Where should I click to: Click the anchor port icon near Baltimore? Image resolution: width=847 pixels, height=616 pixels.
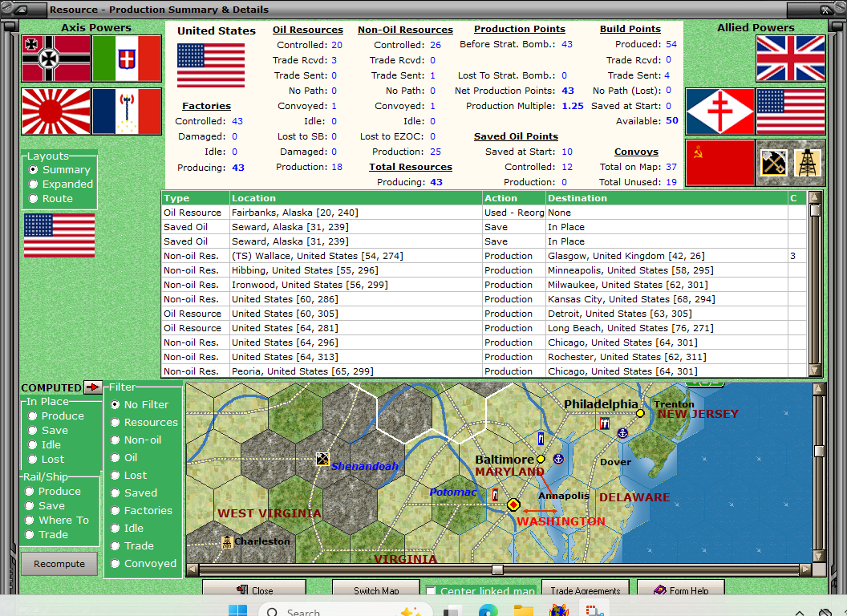point(558,459)
